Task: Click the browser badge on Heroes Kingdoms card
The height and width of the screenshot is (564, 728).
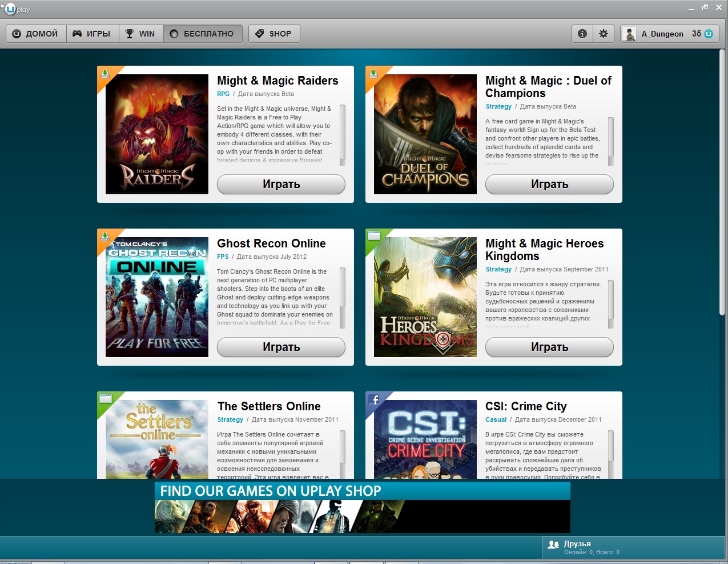Action: tap(374, 235)
